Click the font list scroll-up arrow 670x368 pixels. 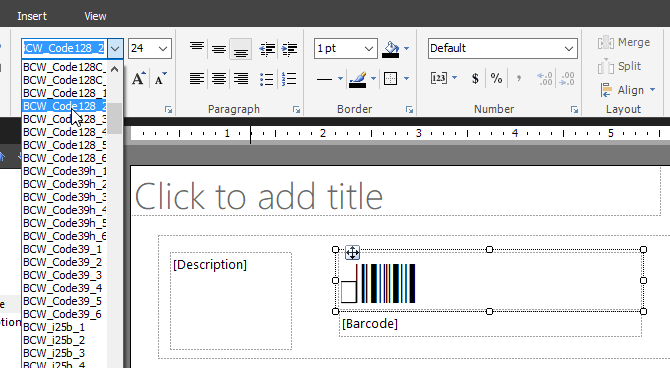pyautogui.click(x=115, y=69)
